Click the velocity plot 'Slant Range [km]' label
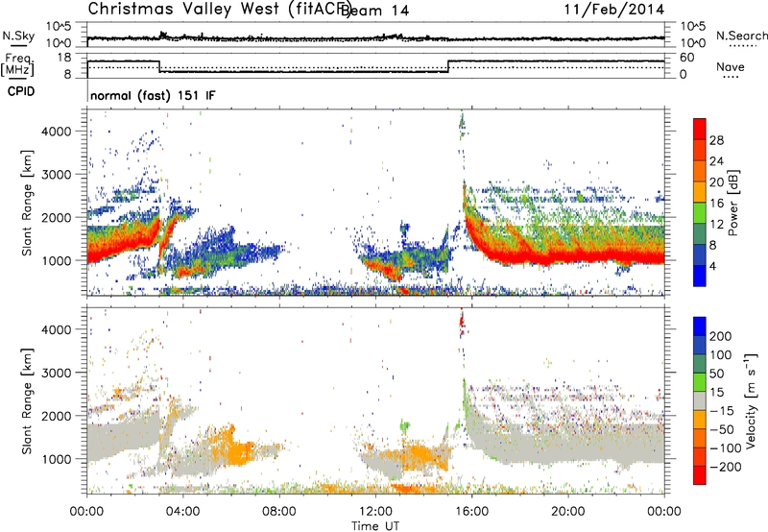 [x=27, y=400]
